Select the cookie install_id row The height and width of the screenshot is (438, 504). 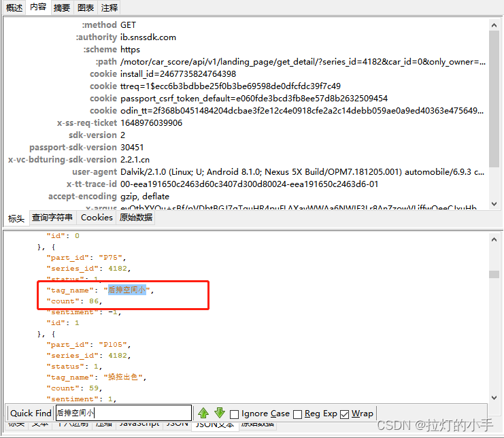click(246, 73)
